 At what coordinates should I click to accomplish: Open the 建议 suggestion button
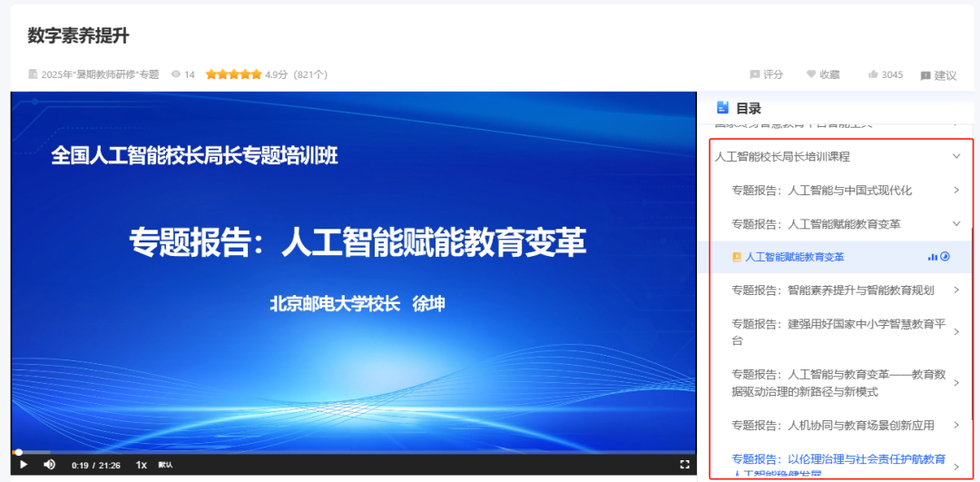tap(938, 75)
